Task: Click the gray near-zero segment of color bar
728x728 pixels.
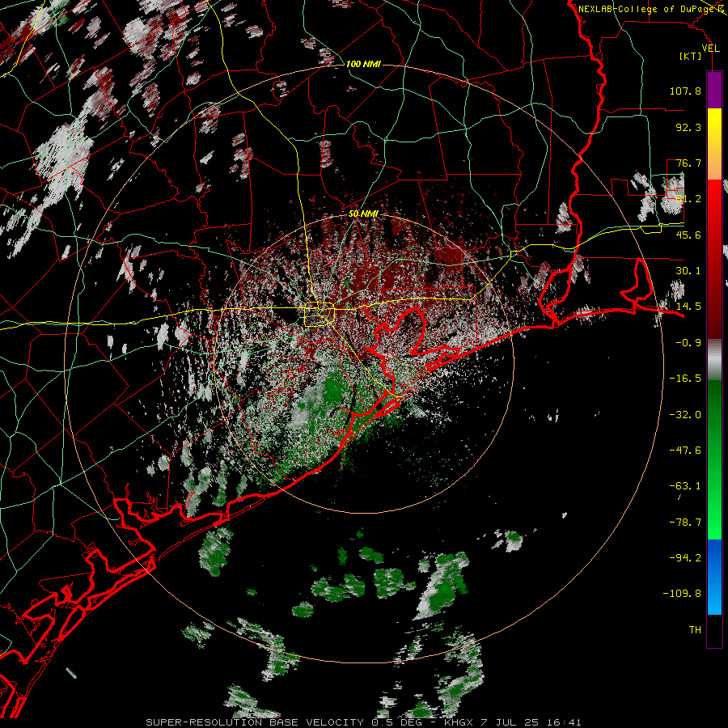Action: tap(714, 359)
